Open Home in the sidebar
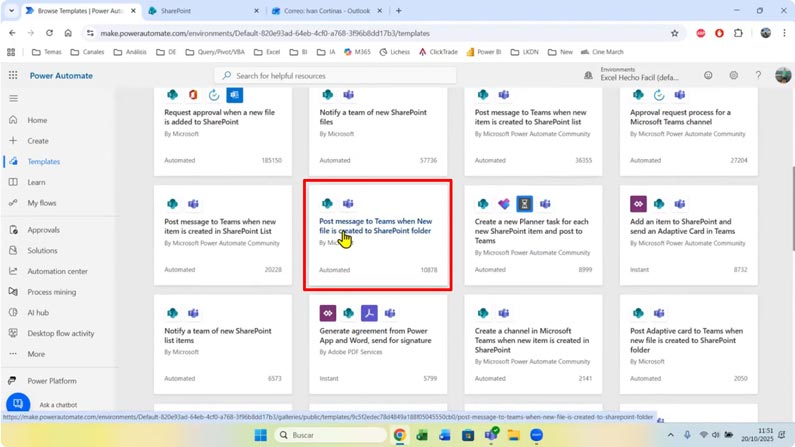Screen dimensions: 795x447 (37, 120)
